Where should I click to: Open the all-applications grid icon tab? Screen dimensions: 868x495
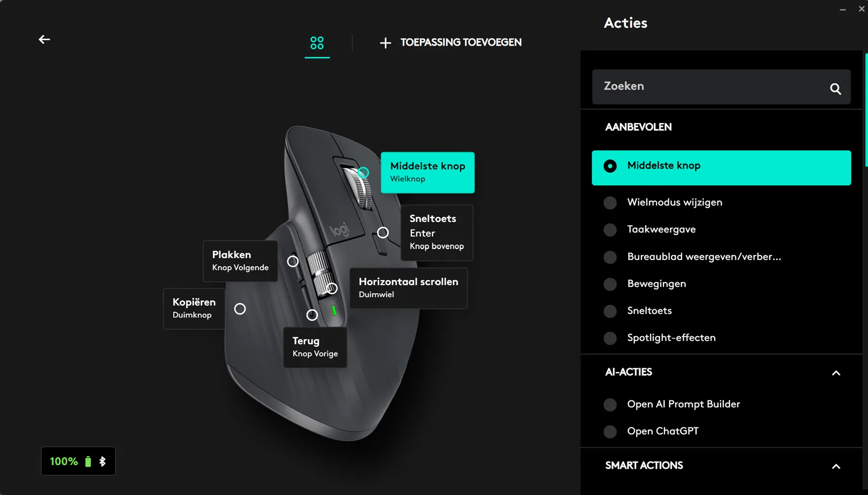click(317, 43)
